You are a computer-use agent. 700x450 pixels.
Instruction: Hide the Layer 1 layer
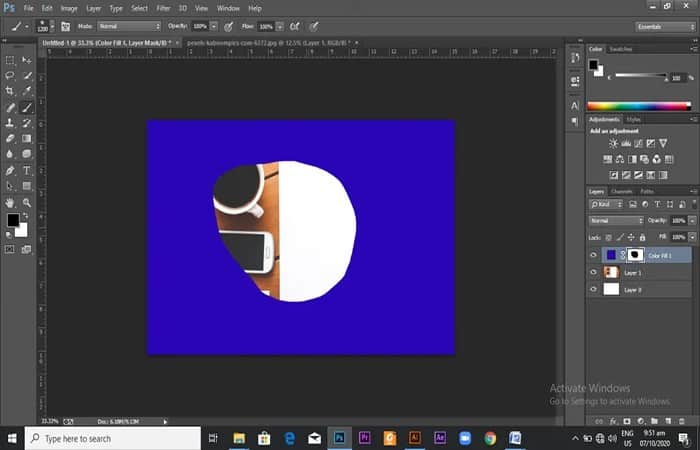click(x=593, y=272)
